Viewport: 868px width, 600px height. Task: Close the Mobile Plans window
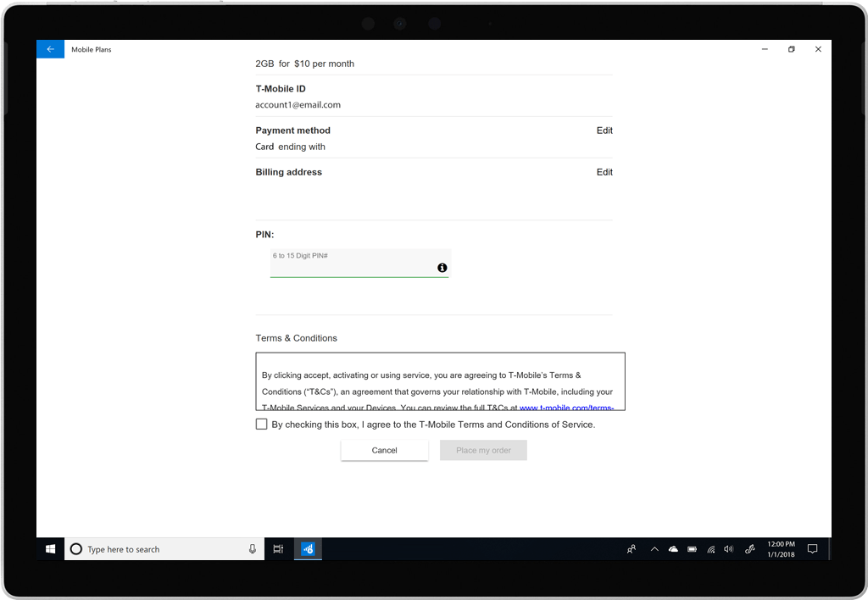click(818, 49)
